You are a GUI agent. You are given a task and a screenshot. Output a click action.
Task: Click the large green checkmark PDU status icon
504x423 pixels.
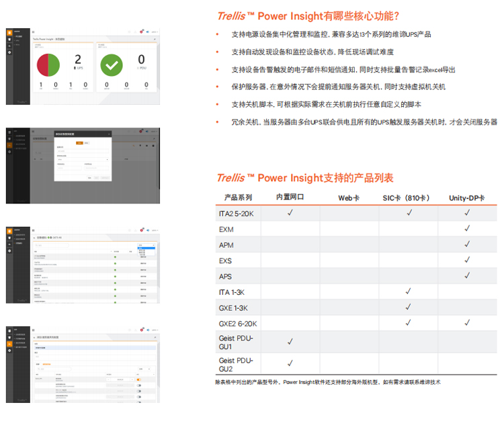pyautogui.click(x=112, y=65)
